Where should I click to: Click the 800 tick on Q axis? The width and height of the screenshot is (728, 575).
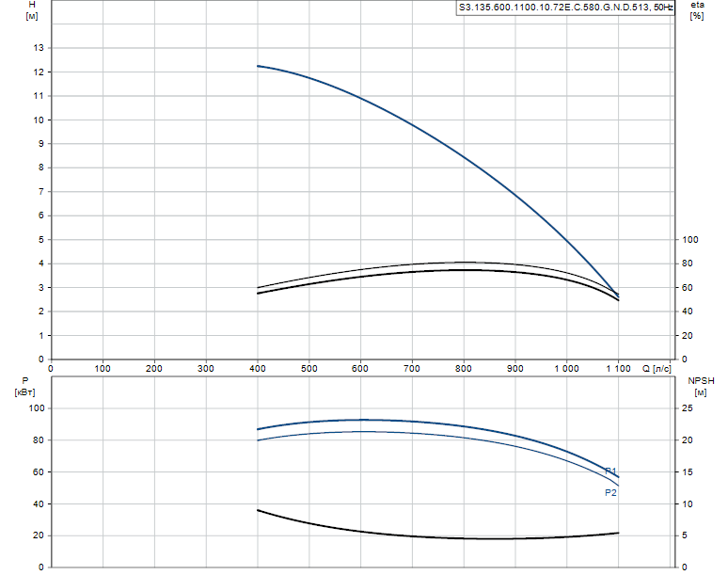(464, 369)
